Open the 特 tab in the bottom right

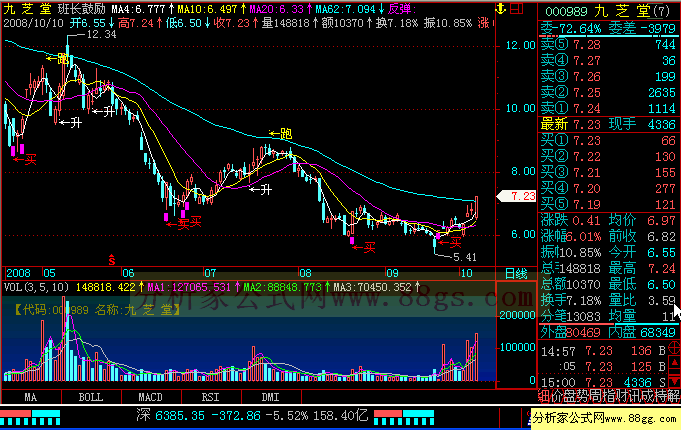point(661,396)
